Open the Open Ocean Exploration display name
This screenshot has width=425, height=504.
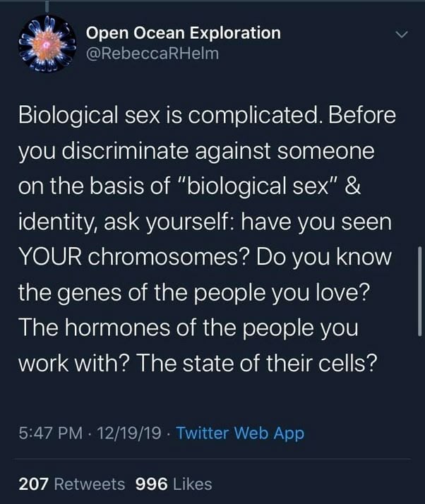pyautogui.click(x=183, y=32)
